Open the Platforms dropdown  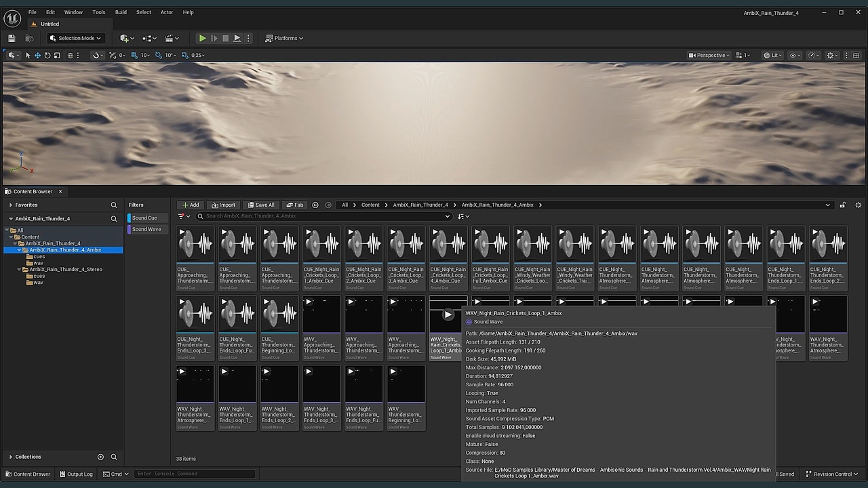click(284, 38)
